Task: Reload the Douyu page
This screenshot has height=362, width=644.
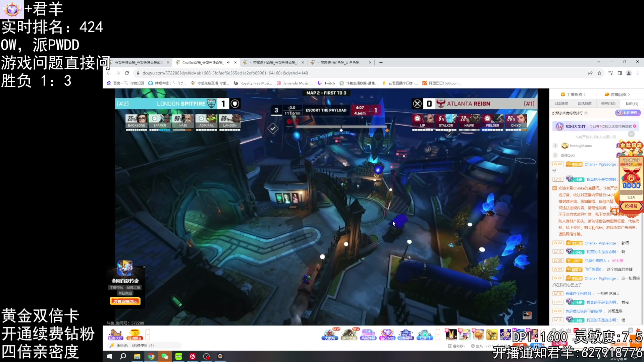Action: (x=127, y=73)
